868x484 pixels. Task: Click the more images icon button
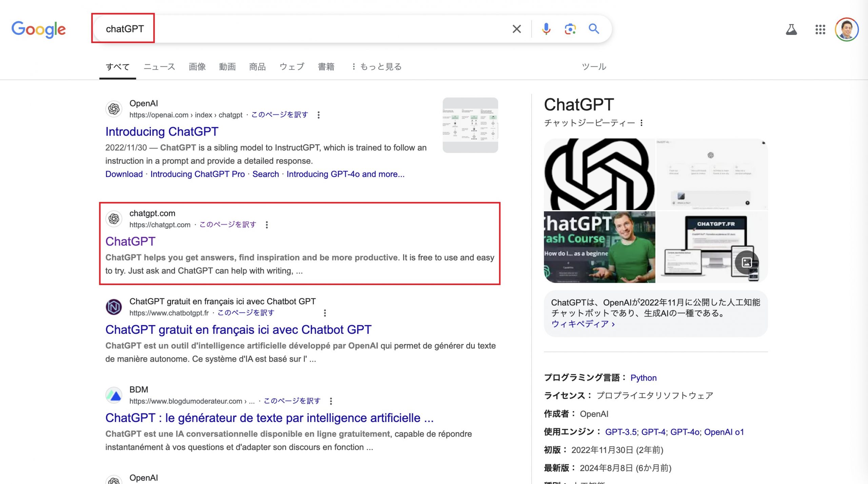pyautogui.click(x=747, y=262)
